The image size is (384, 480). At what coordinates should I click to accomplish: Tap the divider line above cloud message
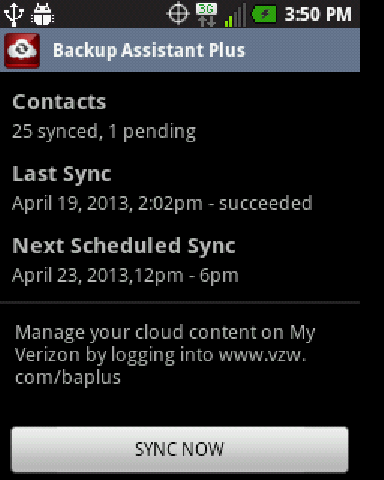click(x=180, y=303)
